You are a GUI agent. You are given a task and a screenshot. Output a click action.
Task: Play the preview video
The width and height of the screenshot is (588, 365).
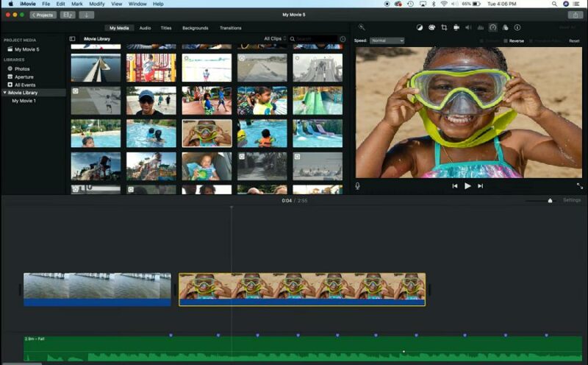pyautogui.click(x=467, y=186)
